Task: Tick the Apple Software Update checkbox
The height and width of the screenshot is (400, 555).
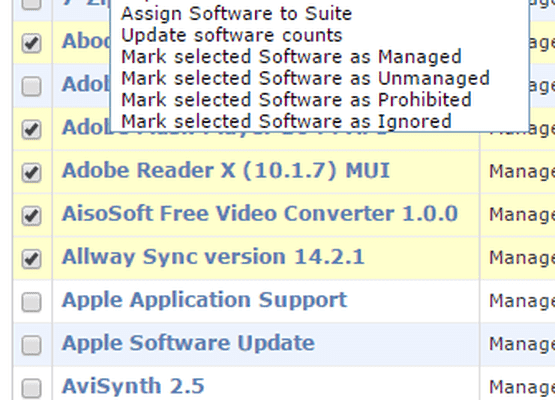Action: pos(32,345)
